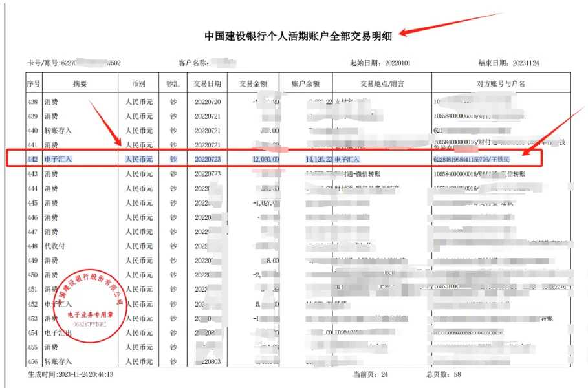Select 生成时间 2023-11-24 20:44:13
This screenshot has height=388, width=588.
point(71,374)
